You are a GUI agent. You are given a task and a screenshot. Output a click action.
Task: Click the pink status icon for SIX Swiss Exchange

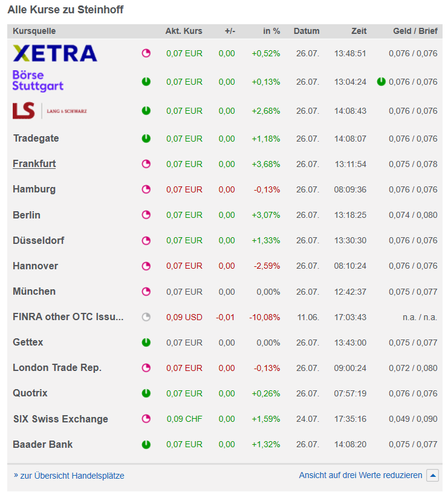pos(146,419)
